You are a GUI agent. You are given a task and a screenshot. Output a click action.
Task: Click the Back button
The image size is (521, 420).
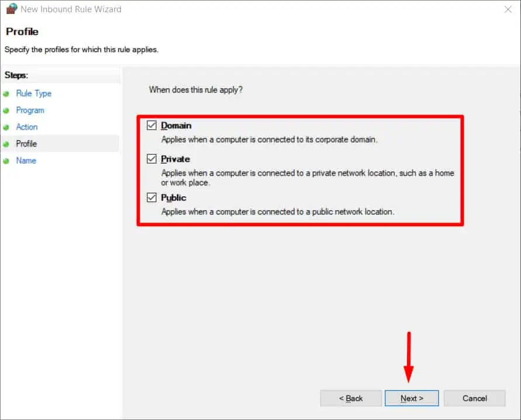point(351,398)
